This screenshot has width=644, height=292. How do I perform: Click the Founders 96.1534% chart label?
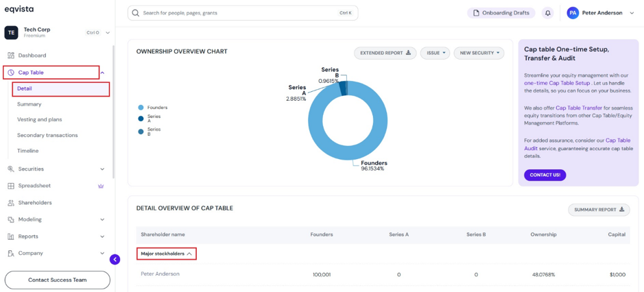coord(374,166)
